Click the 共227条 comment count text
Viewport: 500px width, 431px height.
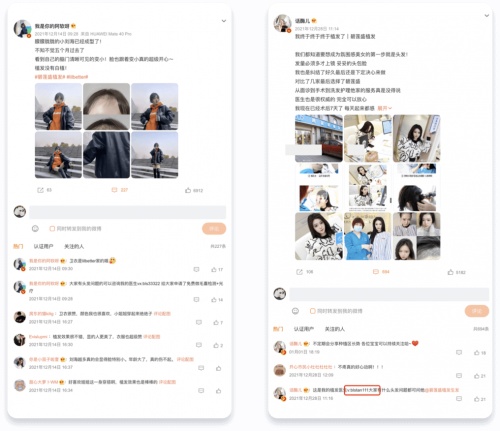pos(218,246)
